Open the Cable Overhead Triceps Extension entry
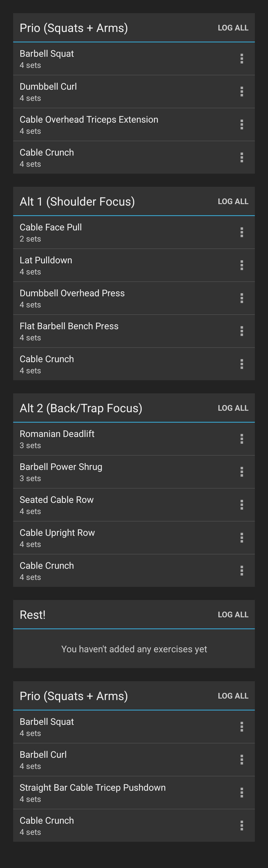268x868 pixels. tap(89, 124)
